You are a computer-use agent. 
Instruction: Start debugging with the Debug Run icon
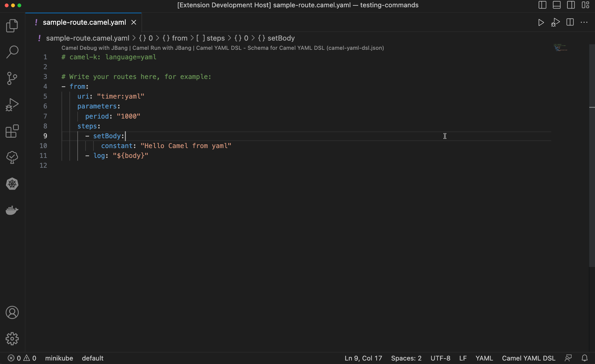[x=555, y=22]
